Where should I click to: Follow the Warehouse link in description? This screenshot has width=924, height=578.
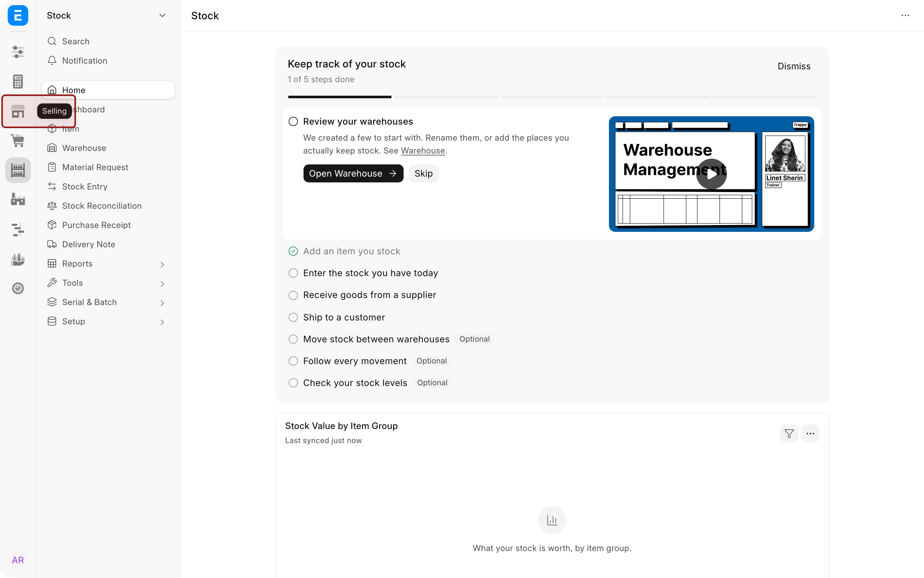(423, 151)
